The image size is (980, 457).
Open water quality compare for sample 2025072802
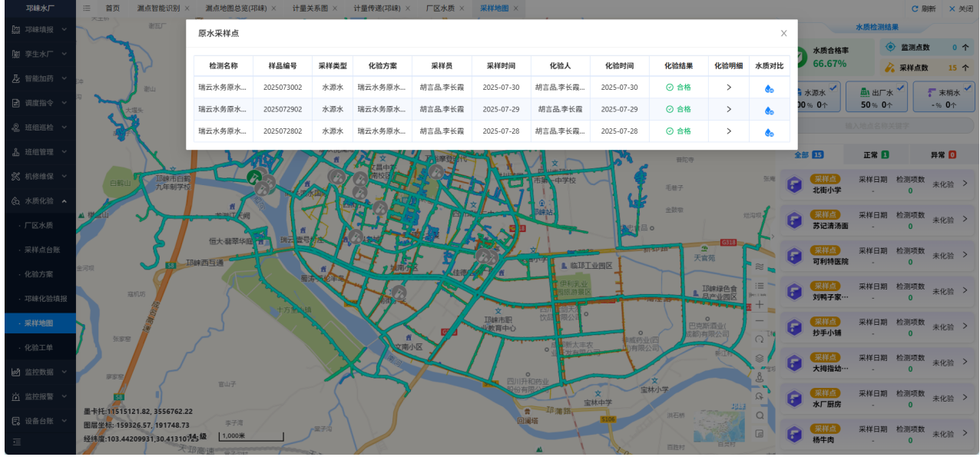click(769, 132)
